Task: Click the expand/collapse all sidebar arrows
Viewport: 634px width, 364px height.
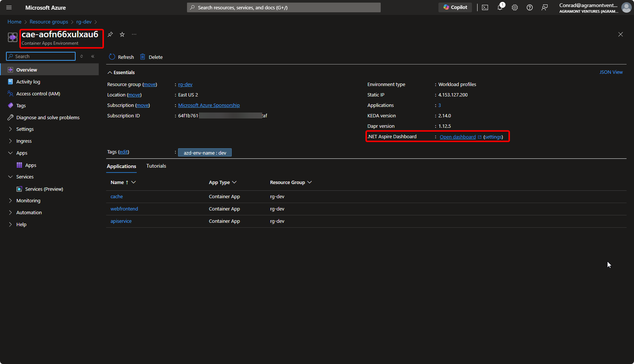Action: [82, 56]
